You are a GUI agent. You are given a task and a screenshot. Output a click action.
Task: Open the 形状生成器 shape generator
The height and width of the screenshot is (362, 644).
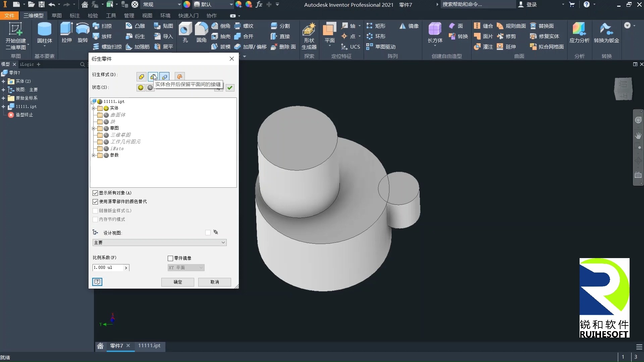click(x=309, y=36)
